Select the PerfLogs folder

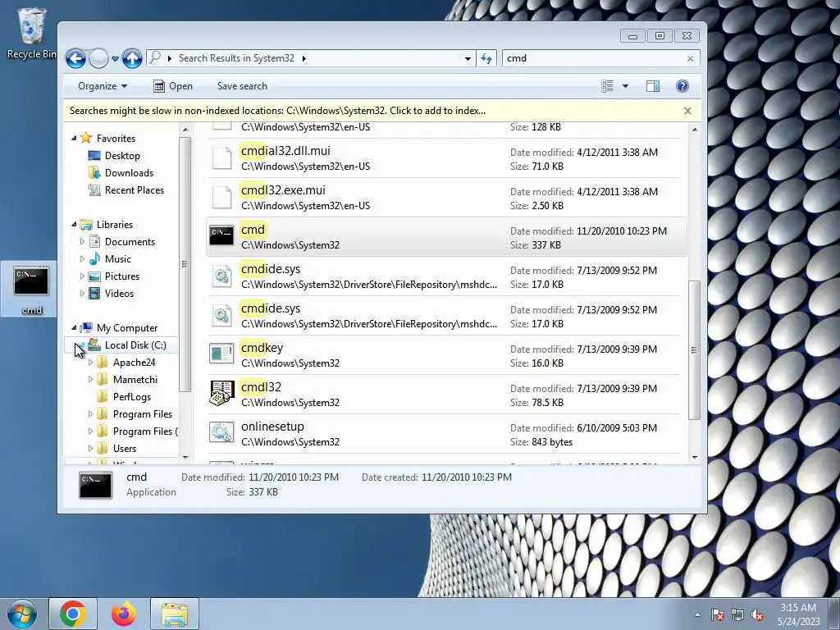132,396
